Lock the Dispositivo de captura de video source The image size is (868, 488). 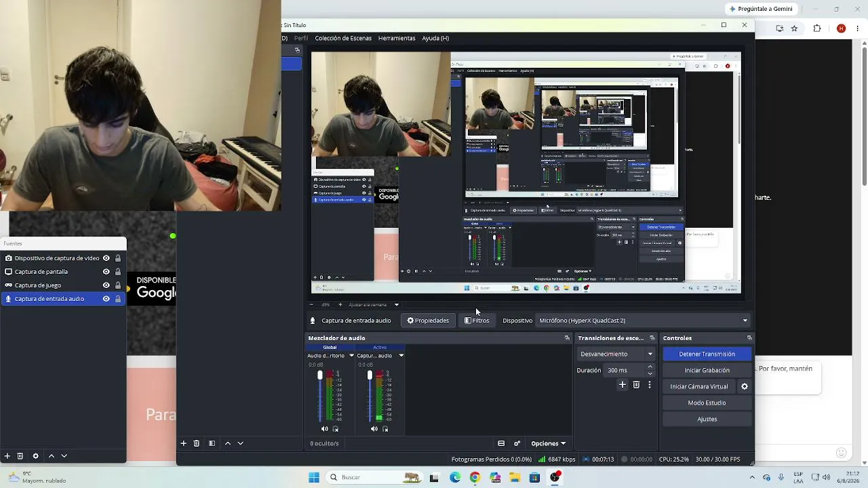[x=118, y=258]
